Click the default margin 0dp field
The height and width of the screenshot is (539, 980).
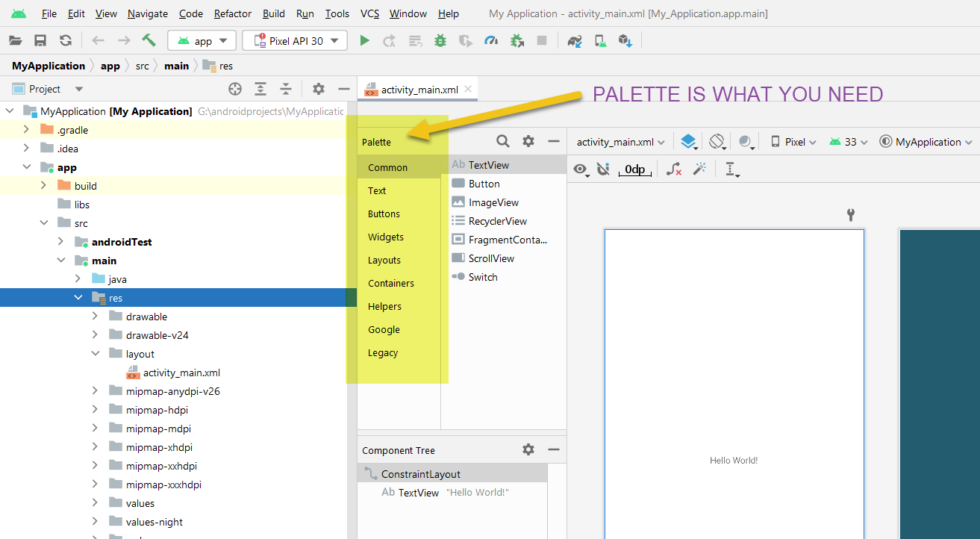(635, 169)
